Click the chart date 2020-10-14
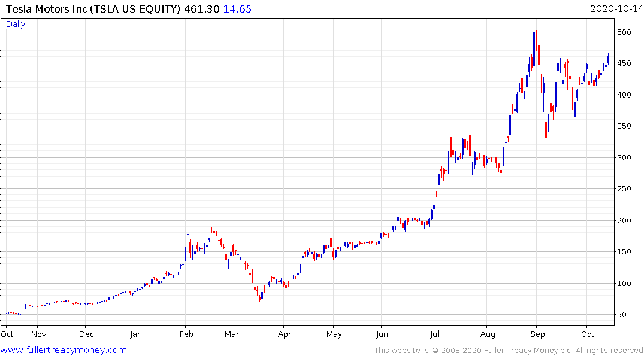Viewport: 644px width, 359px height. [x=616, y=9]
